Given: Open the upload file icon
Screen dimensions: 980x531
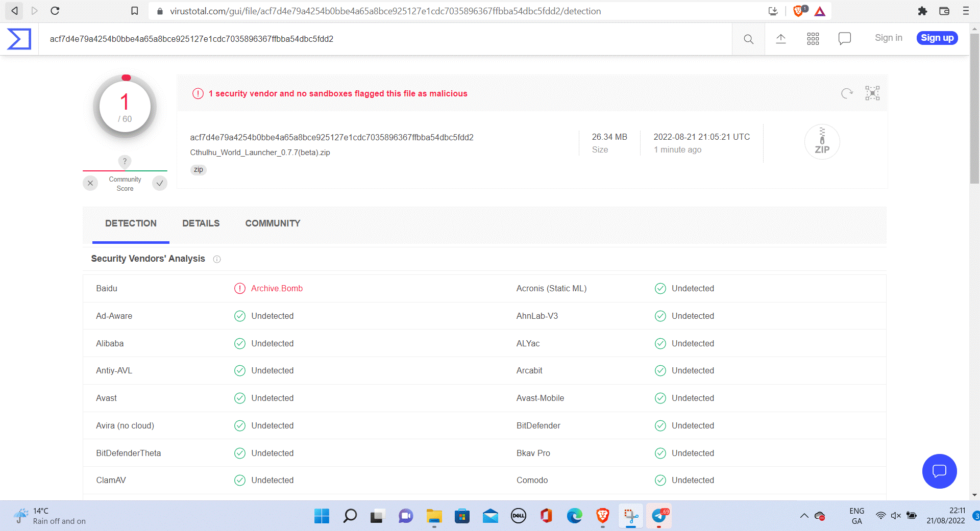Looking at the screenshot, I should tap(781, 39).
